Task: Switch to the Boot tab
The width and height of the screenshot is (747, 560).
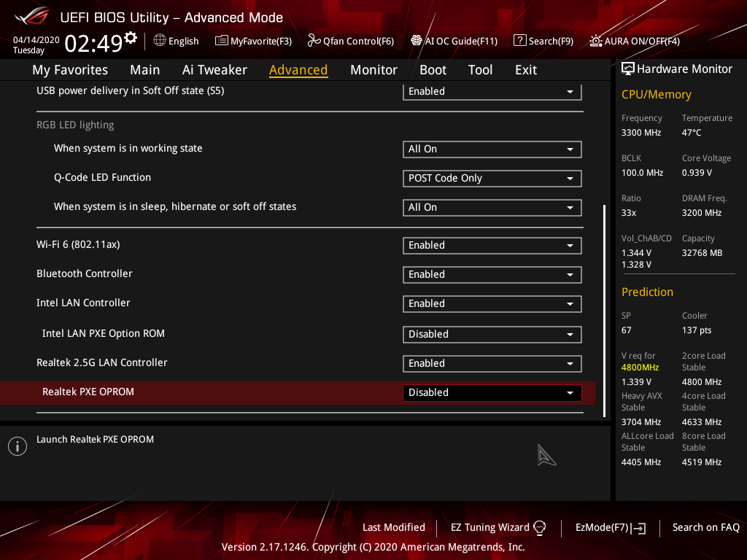Action: tap(433, 70)
